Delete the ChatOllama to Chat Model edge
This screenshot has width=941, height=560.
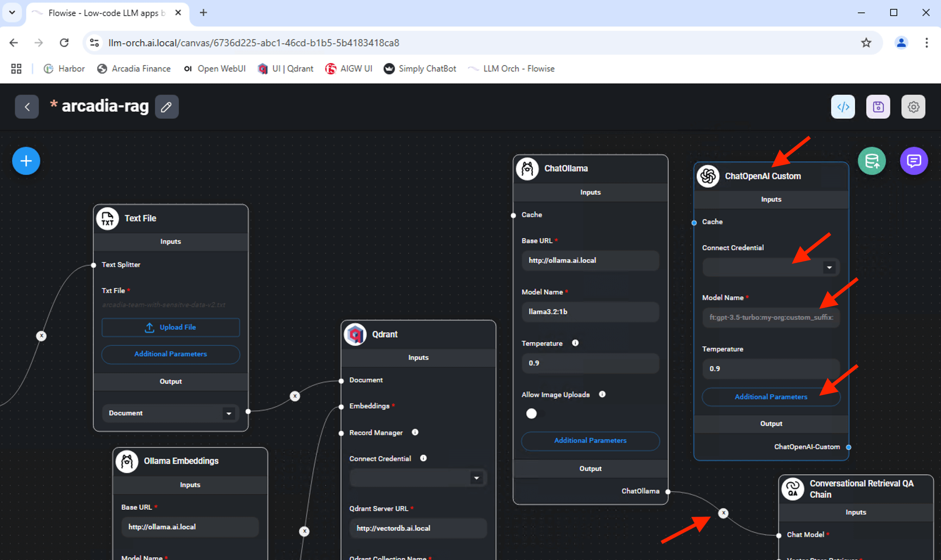723,513
